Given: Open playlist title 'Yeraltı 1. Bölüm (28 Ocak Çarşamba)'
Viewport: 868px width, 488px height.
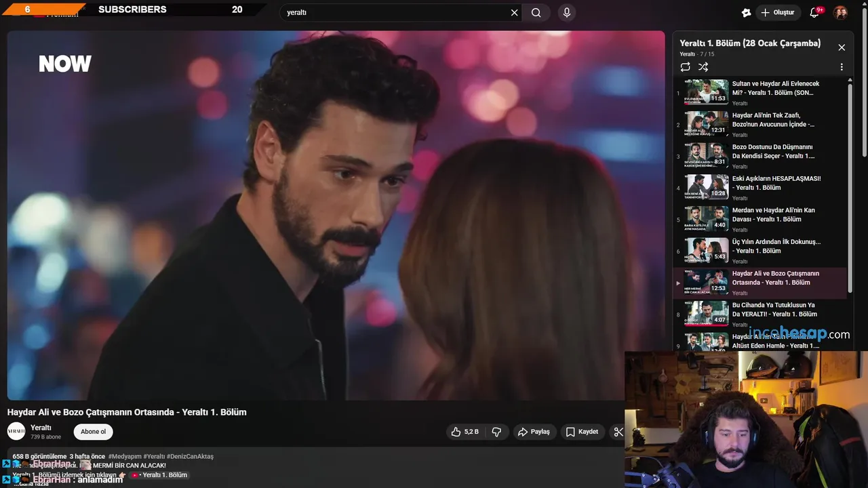Looking at the screenshot, I should point(750,43).
